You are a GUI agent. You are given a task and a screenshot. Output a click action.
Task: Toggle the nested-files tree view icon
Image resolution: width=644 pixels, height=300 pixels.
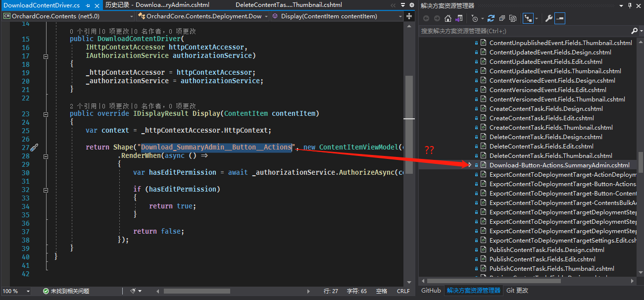(x=528, y=18)
